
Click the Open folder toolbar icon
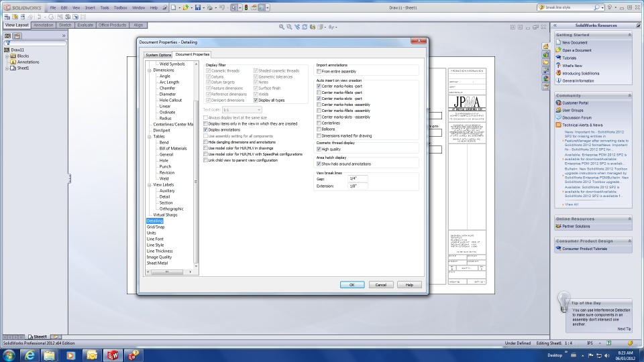click(x=186, y=7)
